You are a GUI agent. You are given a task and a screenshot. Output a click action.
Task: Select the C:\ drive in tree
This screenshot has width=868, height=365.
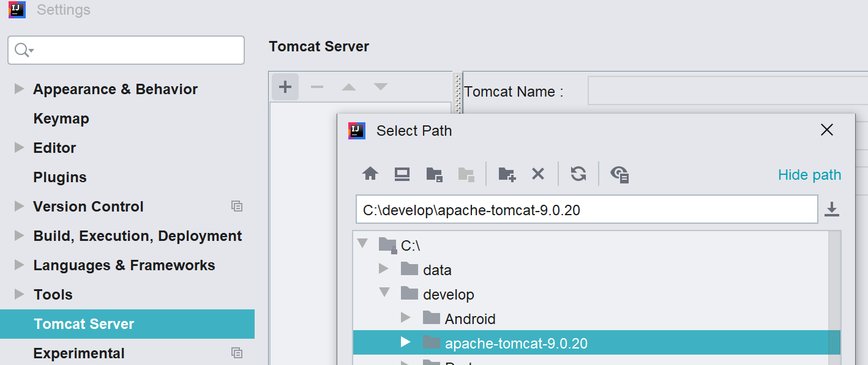coord(410,246)
